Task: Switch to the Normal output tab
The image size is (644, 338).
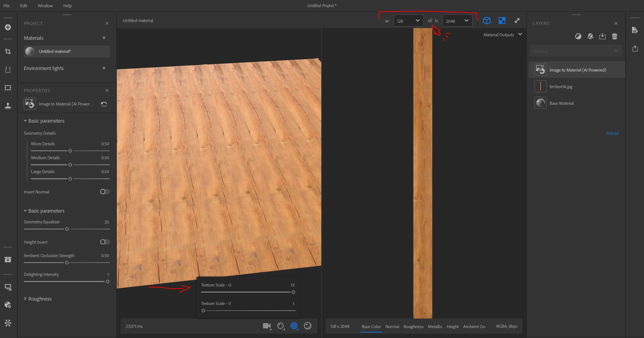Action: click(392, 327)
